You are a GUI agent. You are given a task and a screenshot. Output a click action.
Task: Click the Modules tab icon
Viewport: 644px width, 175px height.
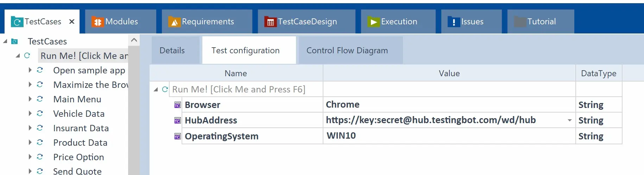click(97, 22)
